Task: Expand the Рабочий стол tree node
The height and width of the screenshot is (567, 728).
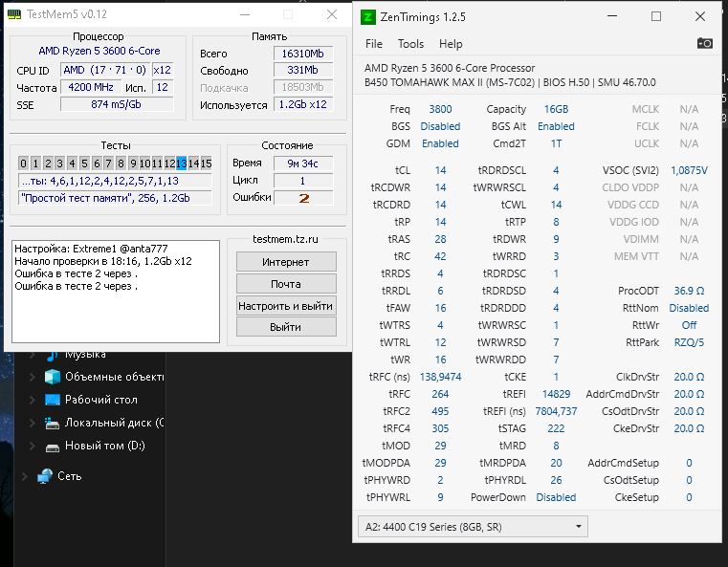Action: tap(32, 400)
